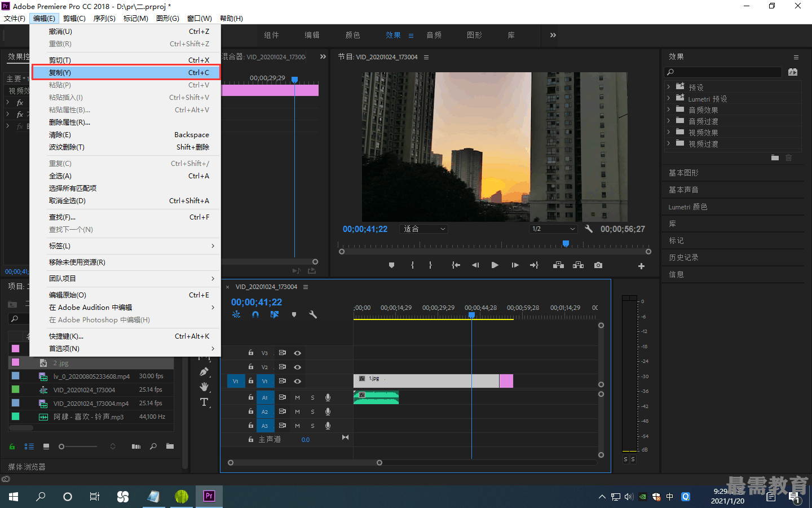The height and width of the screenshot is (508, 812).
Task: Click the Premiere Pro taskbar icon
Action: tap(209, 496)
